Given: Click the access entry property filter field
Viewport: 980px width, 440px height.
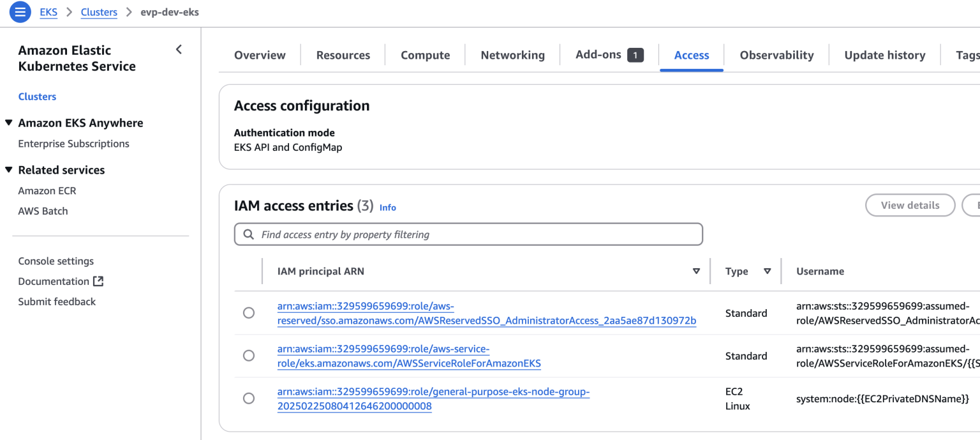Looking at the screenshot, I should click(x=447, y=234).
